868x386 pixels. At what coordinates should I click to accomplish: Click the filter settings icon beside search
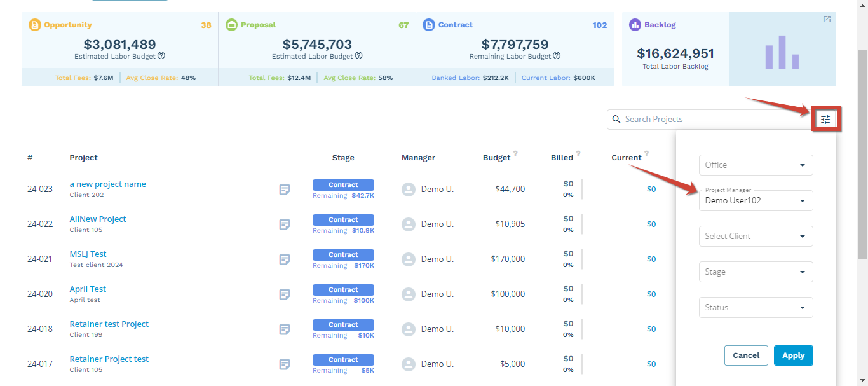pyautogui.click(x=825, y=120)
